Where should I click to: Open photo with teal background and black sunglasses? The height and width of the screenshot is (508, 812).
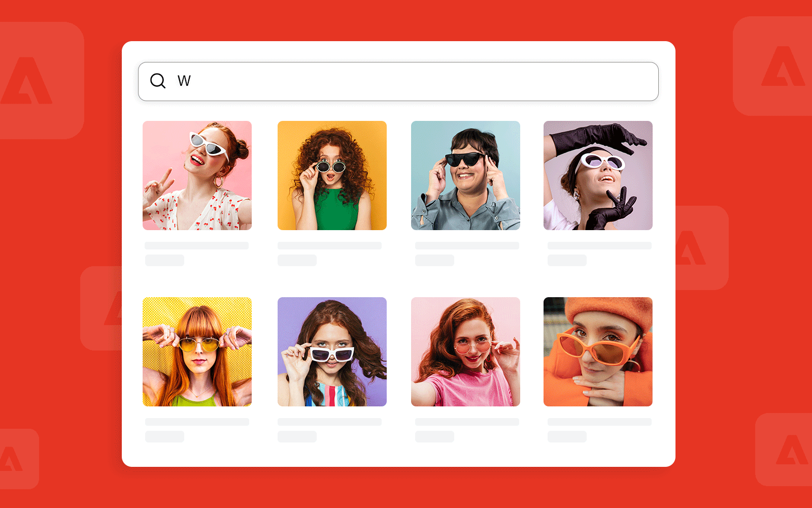465,175
